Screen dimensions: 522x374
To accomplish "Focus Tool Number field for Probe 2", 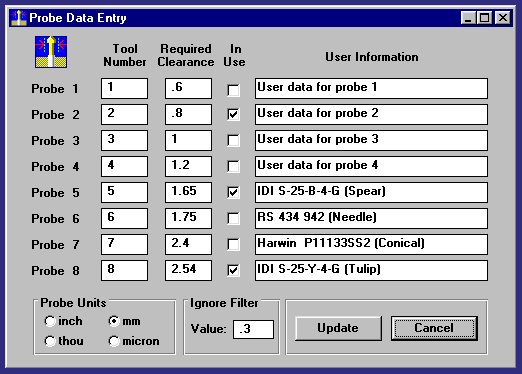I will click(124, 114).
